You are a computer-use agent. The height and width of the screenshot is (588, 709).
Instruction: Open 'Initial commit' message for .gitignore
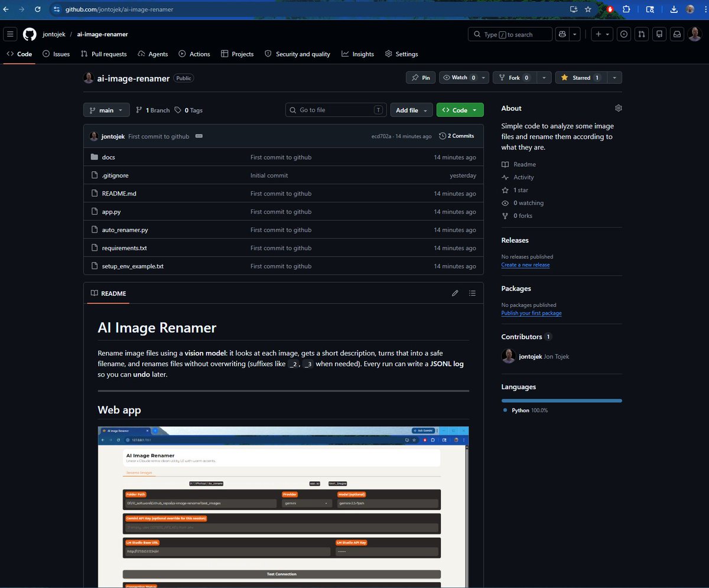coord(269,175)
